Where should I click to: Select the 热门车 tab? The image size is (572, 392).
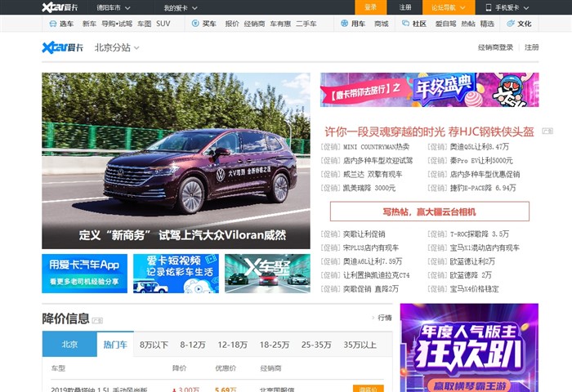click(x=115, y=345)
